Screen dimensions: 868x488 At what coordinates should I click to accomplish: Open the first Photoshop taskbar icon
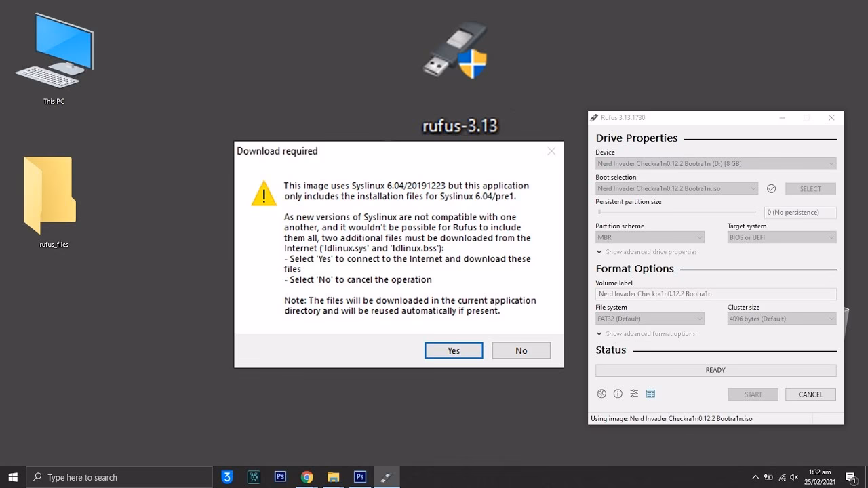280,477
